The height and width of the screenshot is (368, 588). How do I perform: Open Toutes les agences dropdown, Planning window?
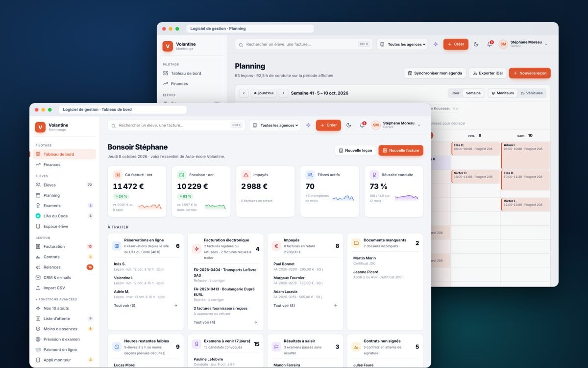pos(402,44)
